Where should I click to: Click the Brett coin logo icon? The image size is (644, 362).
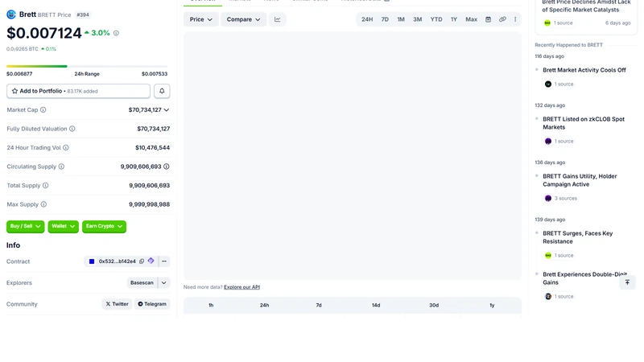tap(11, 14)
